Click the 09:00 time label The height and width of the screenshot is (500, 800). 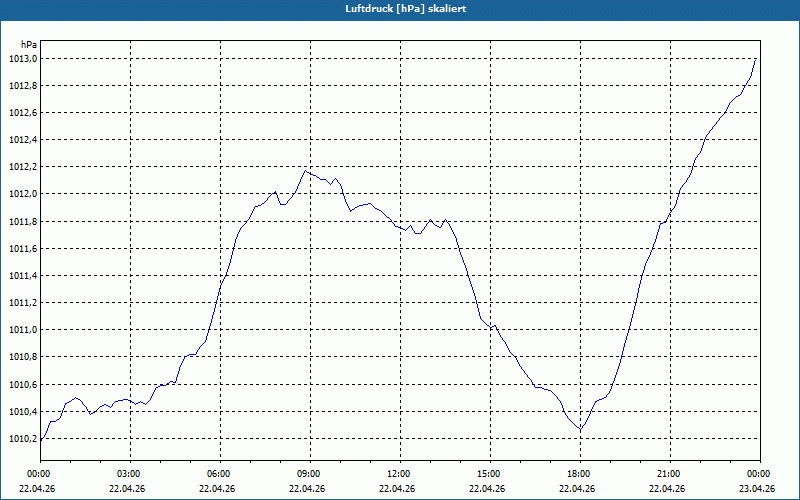310,473
